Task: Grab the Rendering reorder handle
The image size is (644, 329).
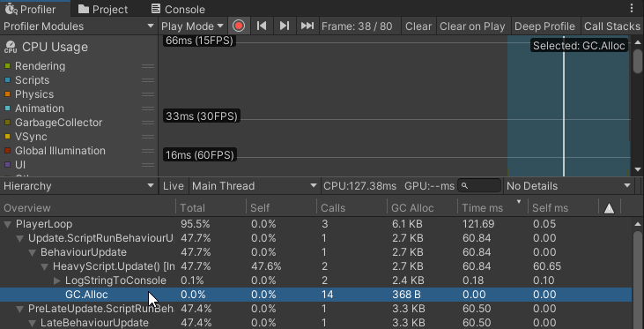Action: coord(148,66)
